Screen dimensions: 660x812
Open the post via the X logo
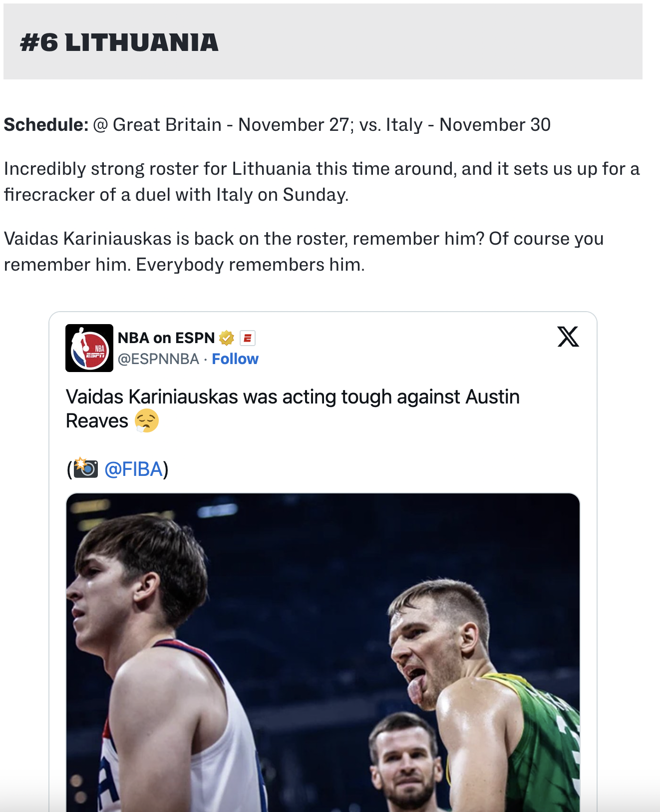tap(568, 337)
